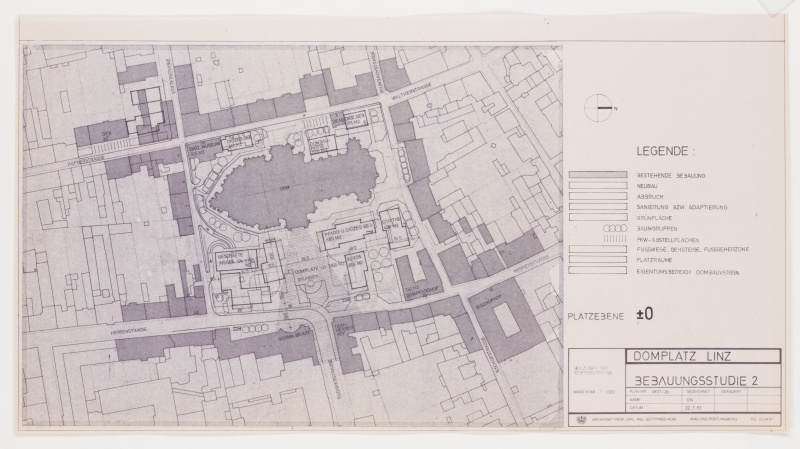Click the BEBAUUNGSSTUDIE 2 title text
The image size is (800, 449).
coord(695,380)
